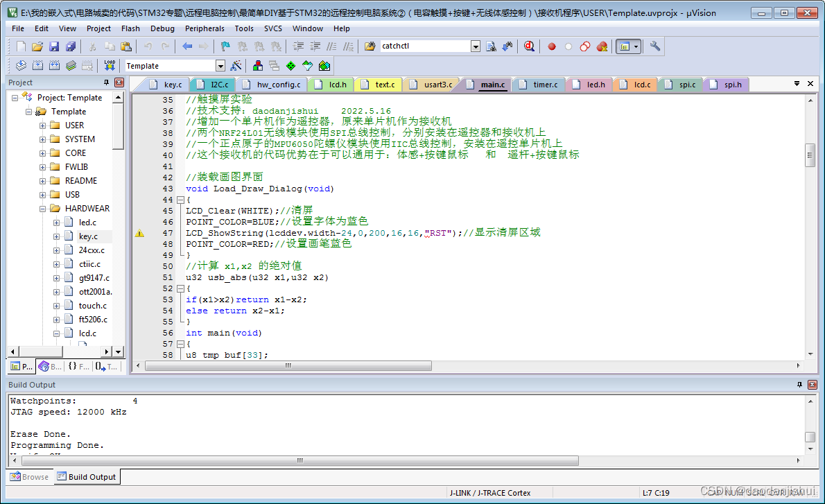825x504 pixels.
Task: Expand the USER folder
Action: [42, 125]
